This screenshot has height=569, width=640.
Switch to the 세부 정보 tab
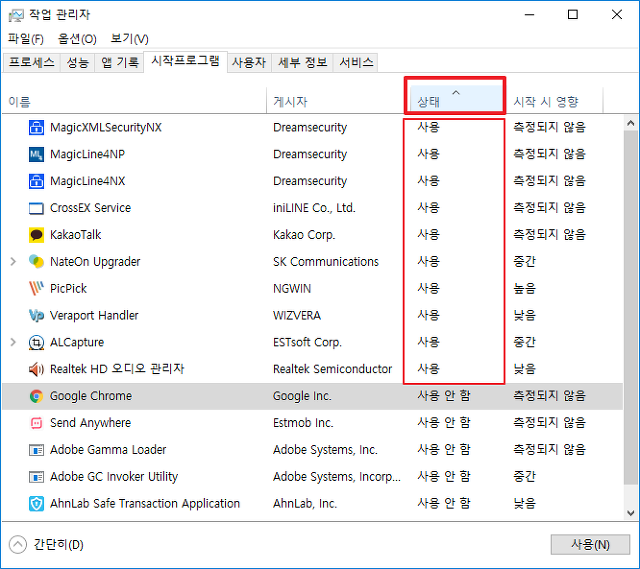pyautogui.click(x=302, y=62)
